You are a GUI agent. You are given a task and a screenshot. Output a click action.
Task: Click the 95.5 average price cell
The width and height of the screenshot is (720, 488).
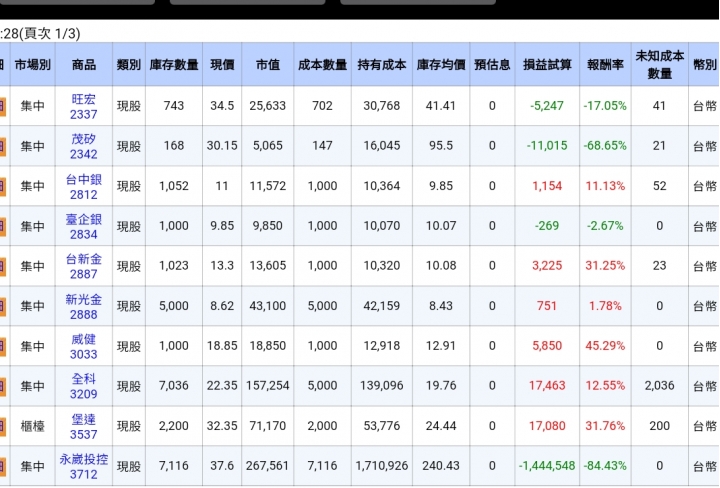pyautogui.click(x=441, y=146)
